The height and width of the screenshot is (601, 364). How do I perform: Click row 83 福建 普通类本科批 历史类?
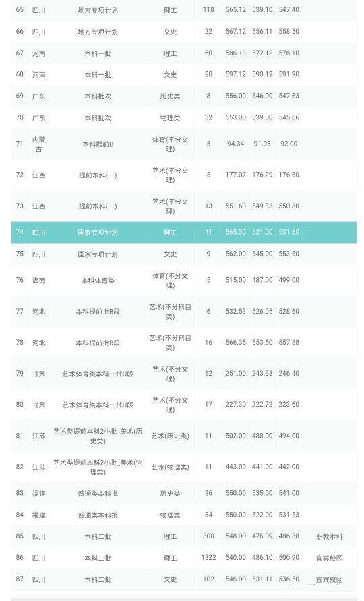click(x=184, y=493)
